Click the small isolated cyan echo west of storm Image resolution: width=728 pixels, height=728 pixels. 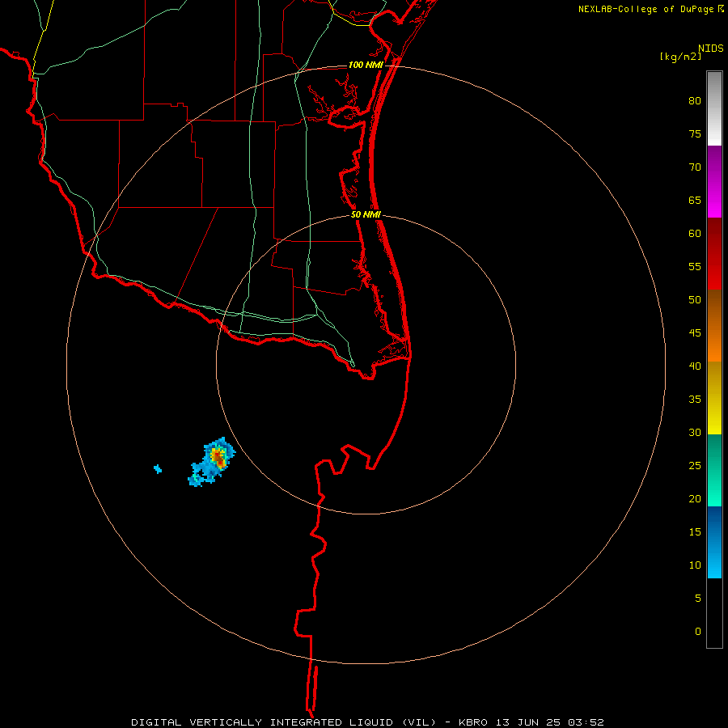pos(158,469)
